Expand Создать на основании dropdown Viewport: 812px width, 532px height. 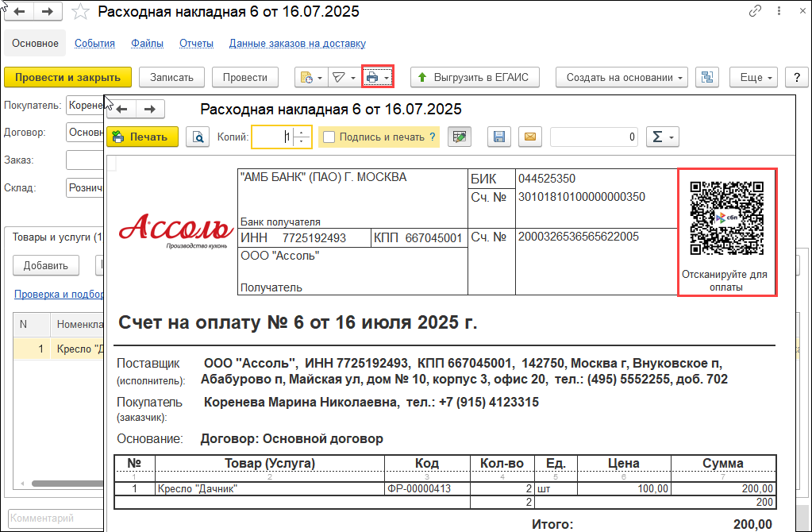coord(622,77)
